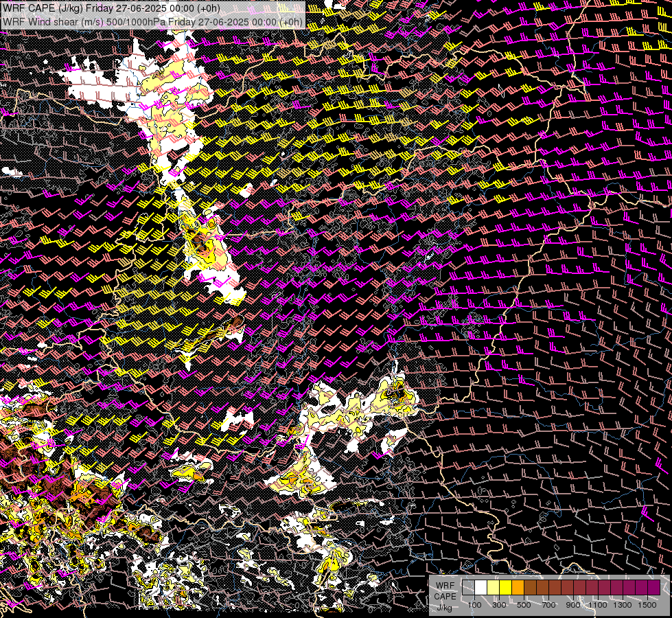Click the legend value 900
Viewport: 672px width, 618px height.
(573, 605)
